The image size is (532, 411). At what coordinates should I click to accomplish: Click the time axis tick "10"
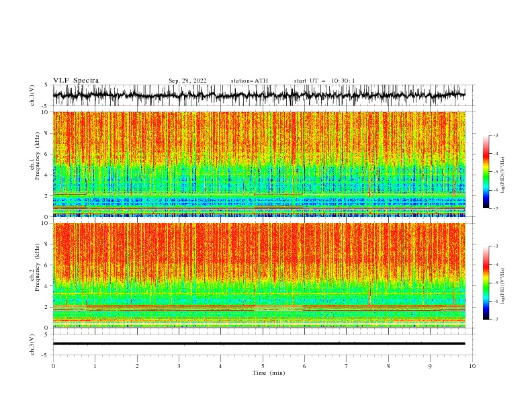coord(472,366)
